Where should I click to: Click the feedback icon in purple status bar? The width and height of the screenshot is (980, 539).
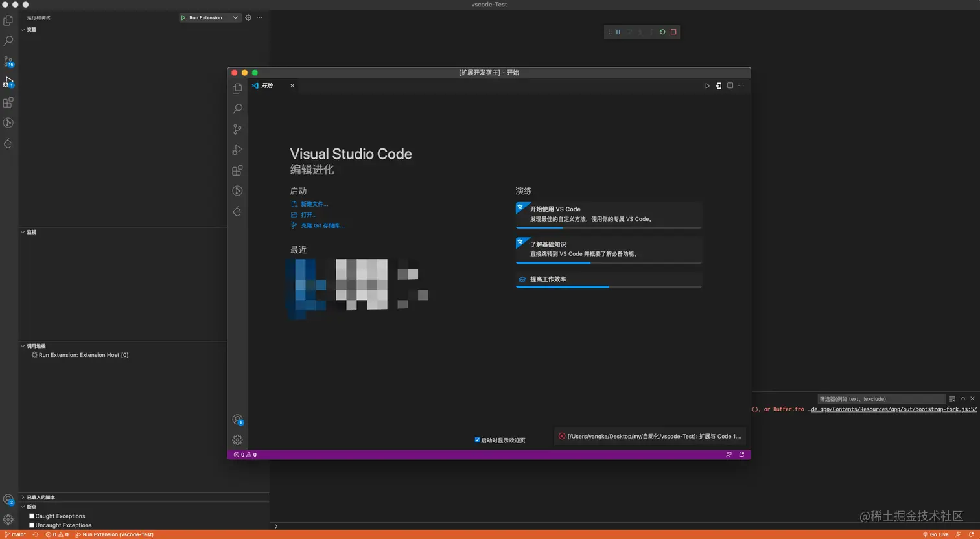[x=729, y=455]
